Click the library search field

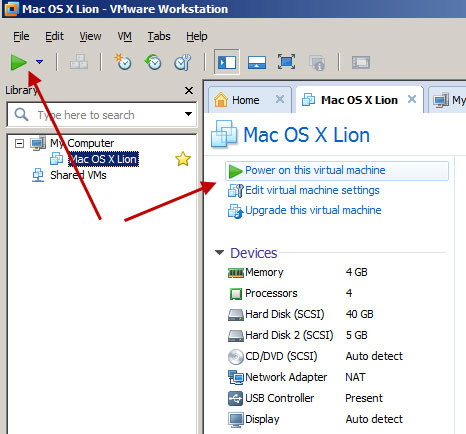pos(102,115)
